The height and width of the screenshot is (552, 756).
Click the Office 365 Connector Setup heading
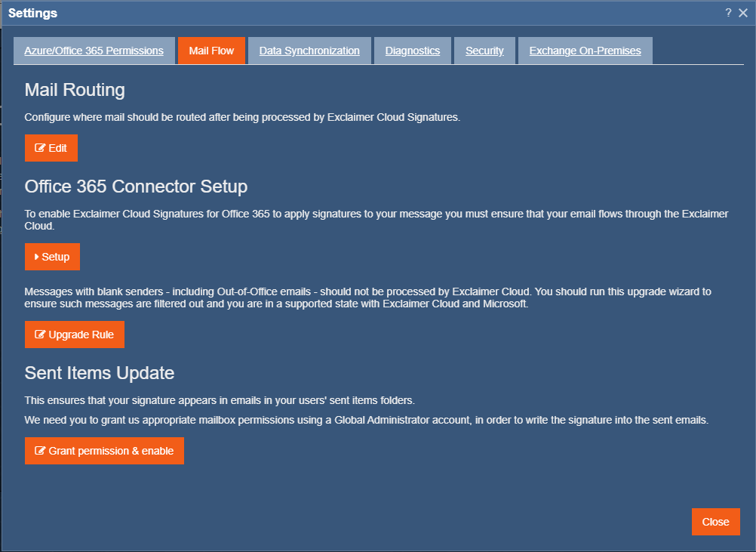tap(136, 187)
